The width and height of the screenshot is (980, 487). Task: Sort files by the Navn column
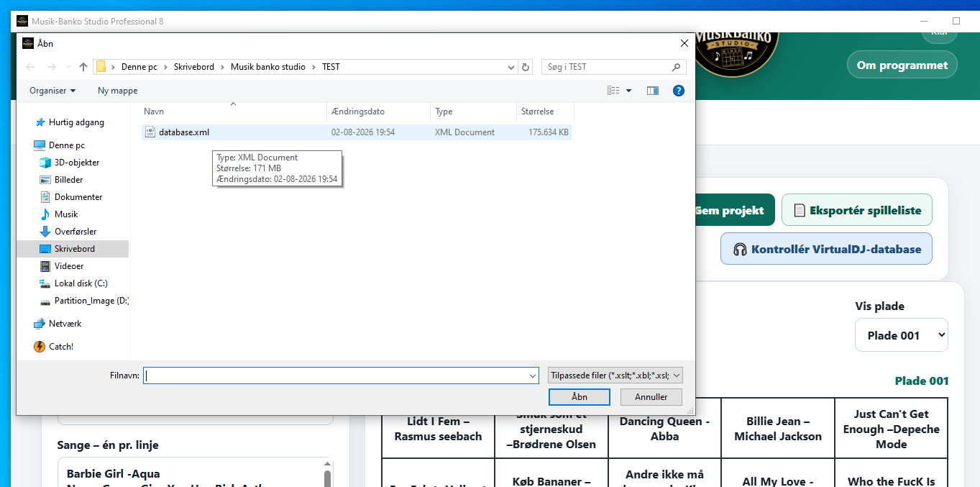click(232, 111)
